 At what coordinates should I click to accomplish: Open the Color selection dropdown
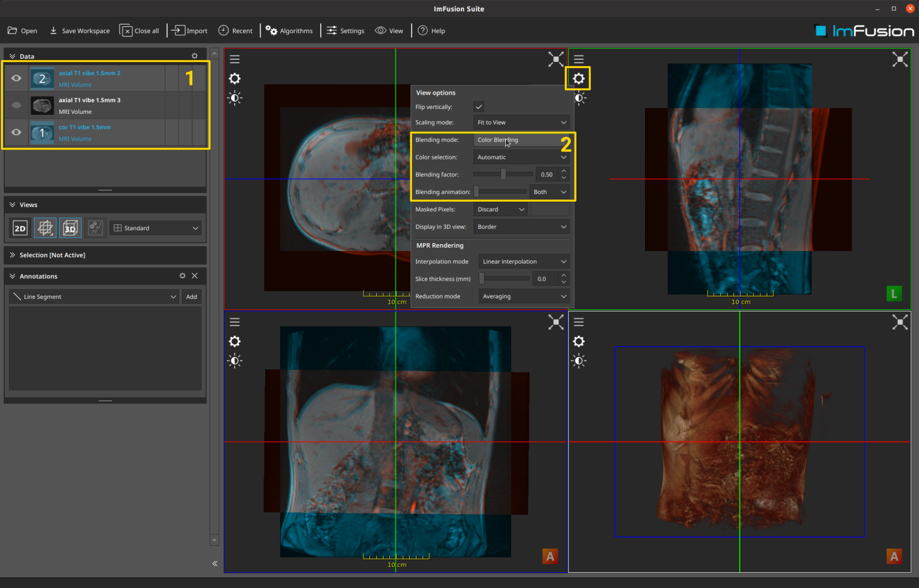pos(521,157)
